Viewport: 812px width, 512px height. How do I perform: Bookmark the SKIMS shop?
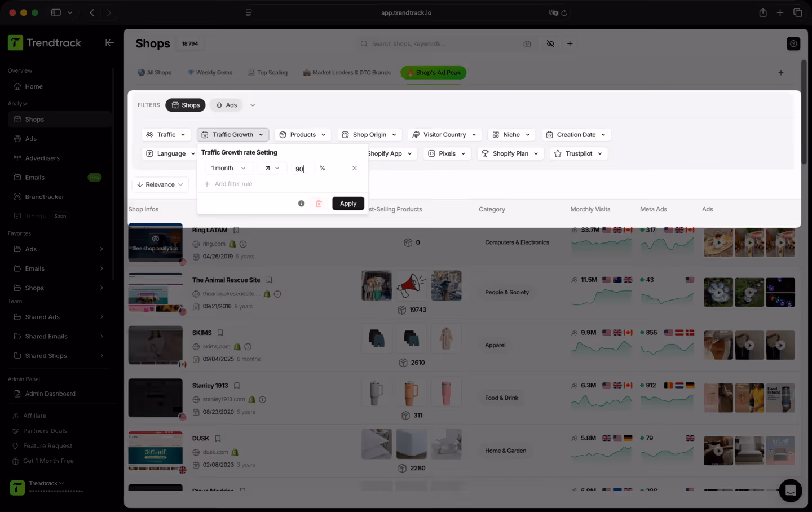point(220,333)
